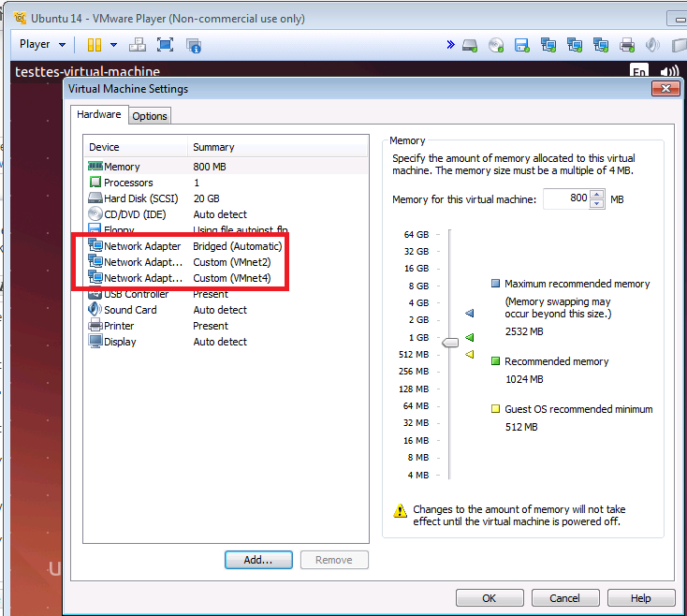This screenshot has width=687, height=616.
Task: Open the Player dropdown menu
Action: click(42, 44)
